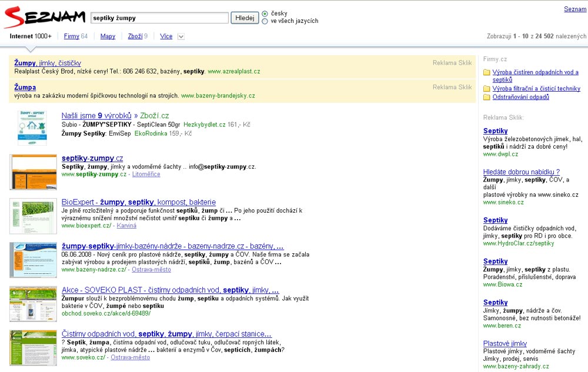
Task: Switch to the Internet tab
Action: [x=31, y=36]
